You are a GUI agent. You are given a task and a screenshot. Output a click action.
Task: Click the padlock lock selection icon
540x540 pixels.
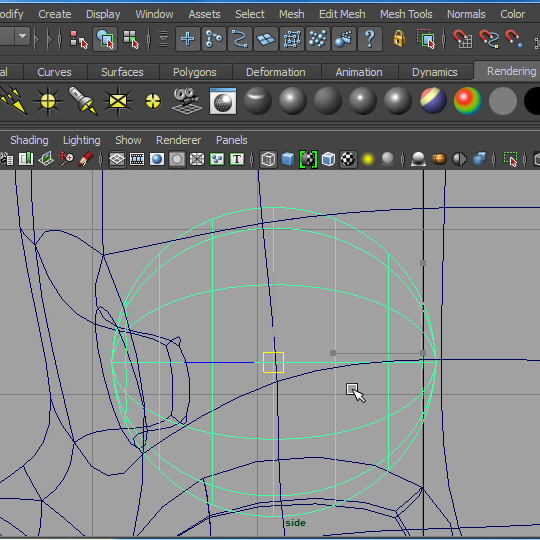click(399, 39)
